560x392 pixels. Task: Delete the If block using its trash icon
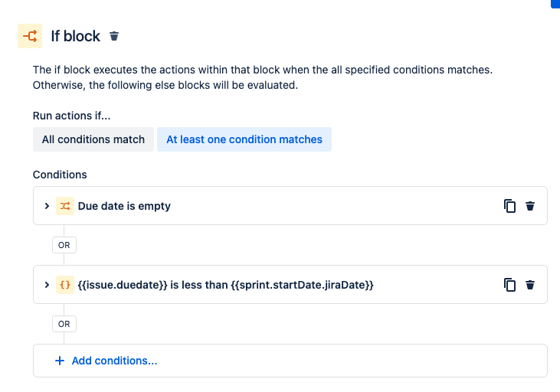click(x=114, y=36)
